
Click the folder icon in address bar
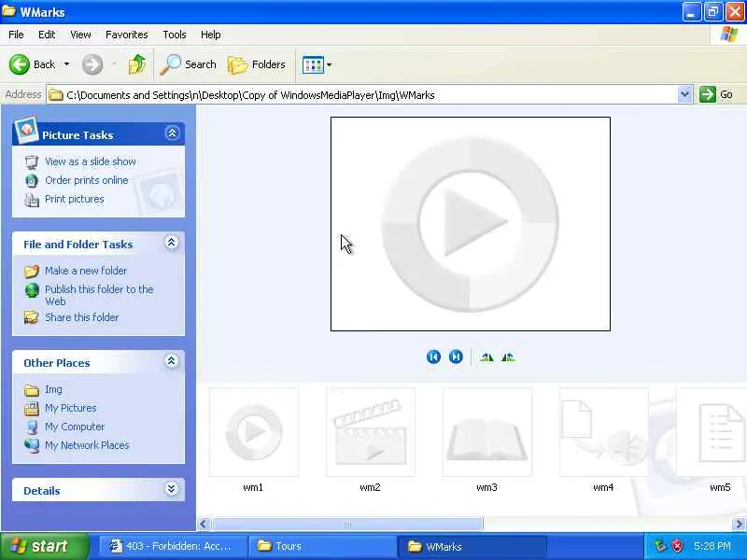pos(56,95)
